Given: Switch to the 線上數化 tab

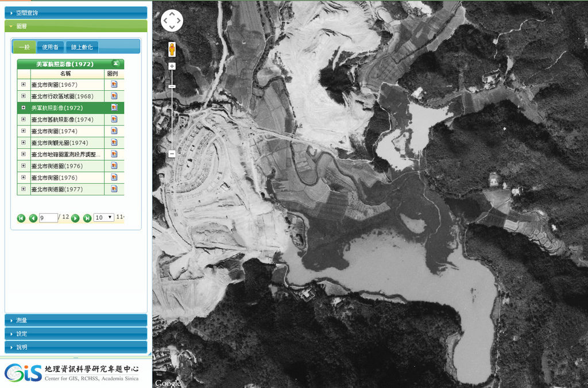Looking at the screenshot, I should (x=82, y=47).
